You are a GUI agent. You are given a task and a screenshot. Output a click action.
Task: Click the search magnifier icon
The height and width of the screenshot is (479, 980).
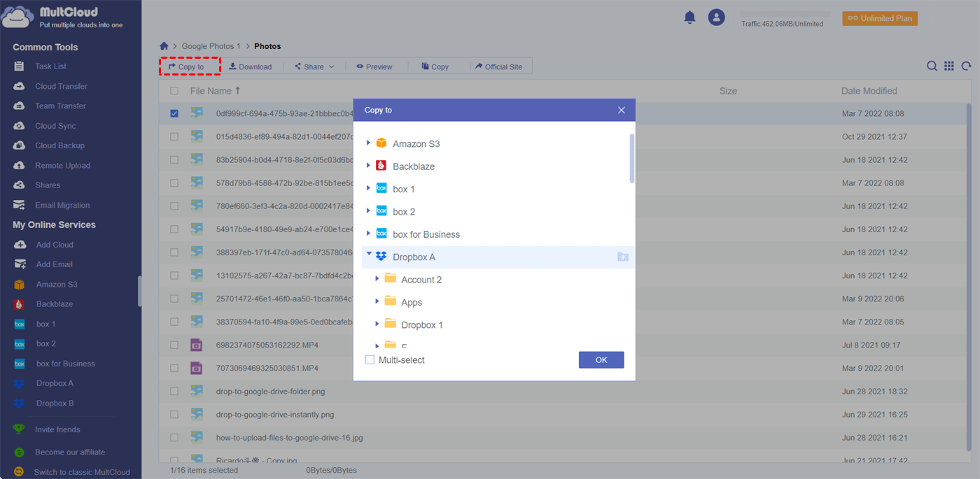click(932, 66)
